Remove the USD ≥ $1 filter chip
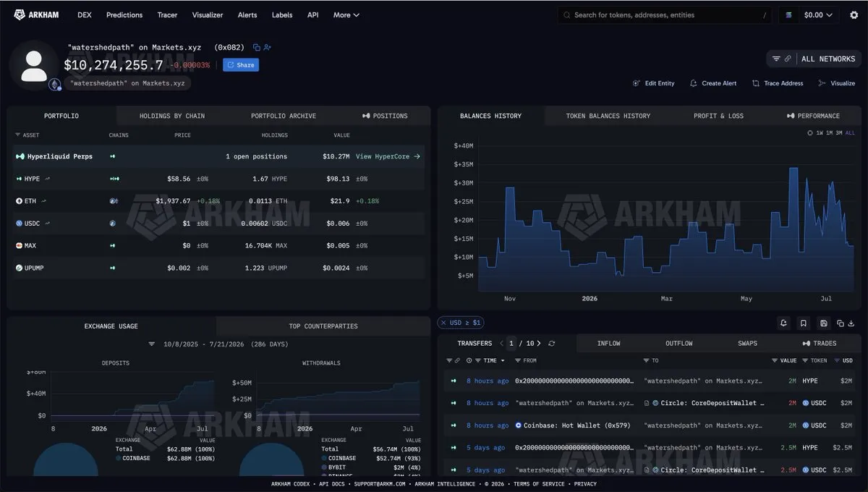This screenshot has height=492, width=868. coord(443,323)
